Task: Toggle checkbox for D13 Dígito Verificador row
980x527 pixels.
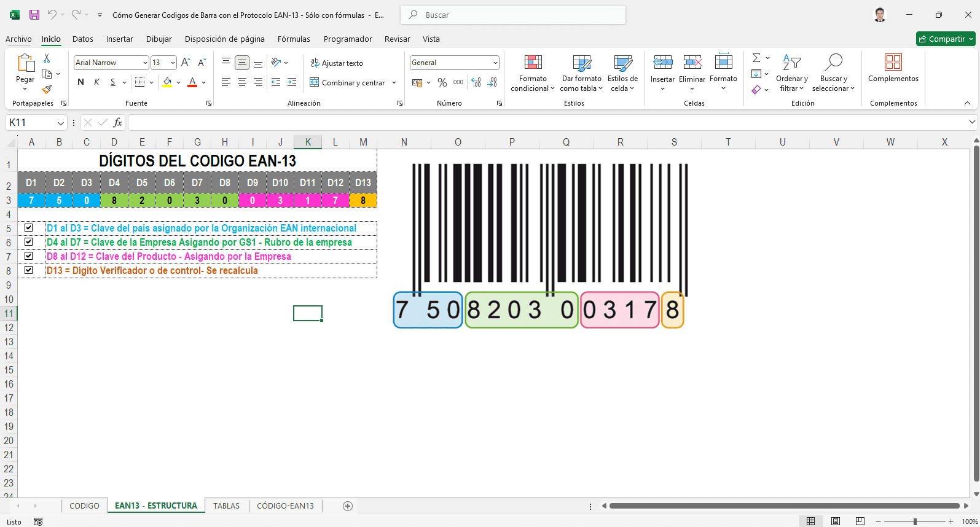Action: [28, 270]
